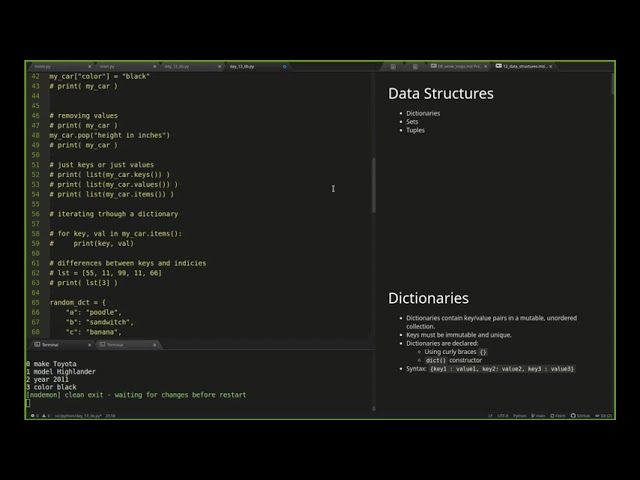Screen dimensions: 640x480
Task: Click the 'Dictionaries' bullet under Data Structures
Action: 423,113
